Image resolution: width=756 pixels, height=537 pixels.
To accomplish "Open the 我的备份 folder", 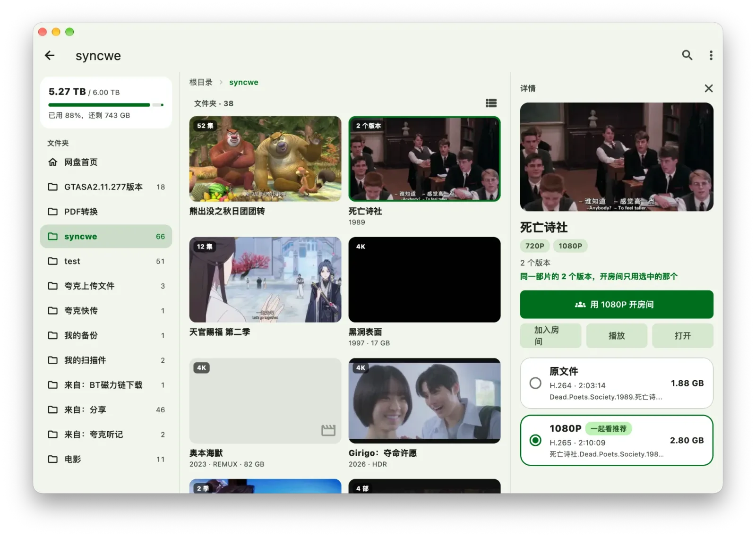I will [106, 335].
